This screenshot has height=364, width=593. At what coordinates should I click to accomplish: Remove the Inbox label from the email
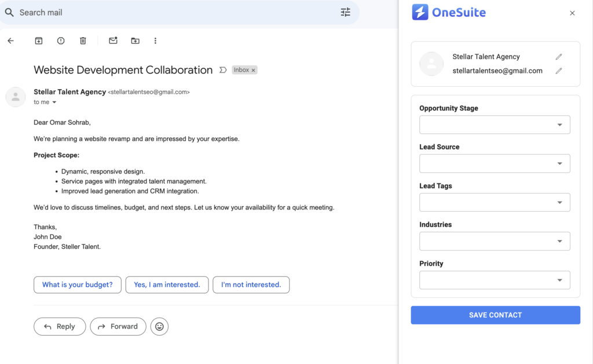[x=254, y=69]
